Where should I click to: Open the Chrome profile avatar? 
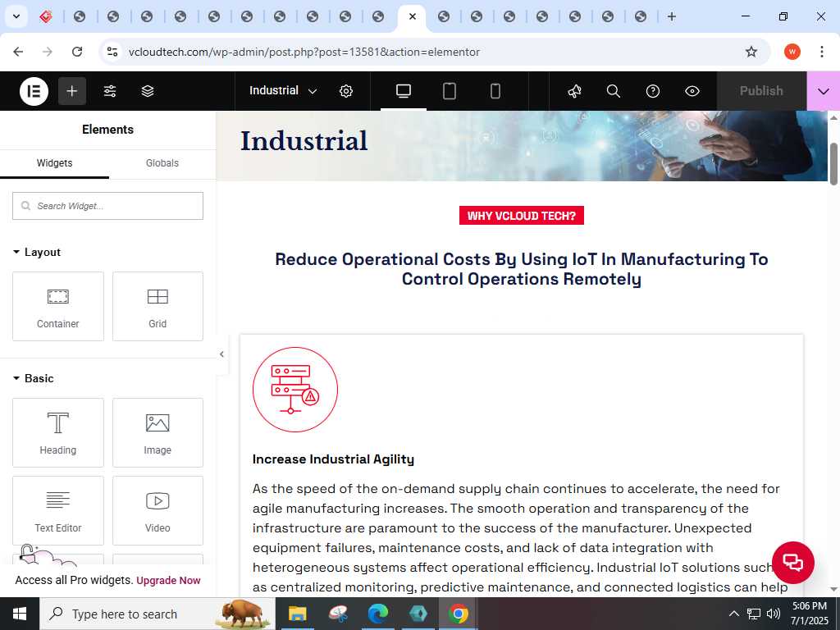point(792,52)
